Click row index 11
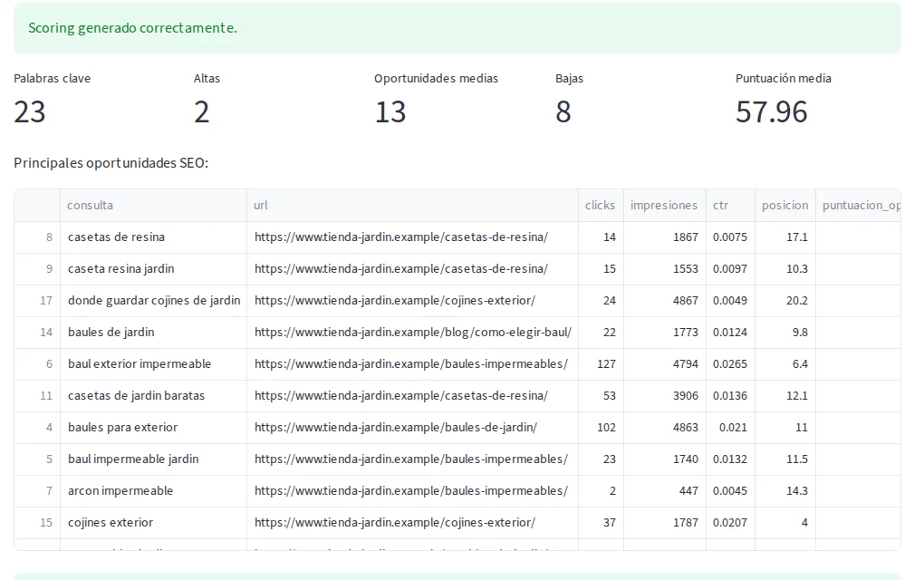 37,396
